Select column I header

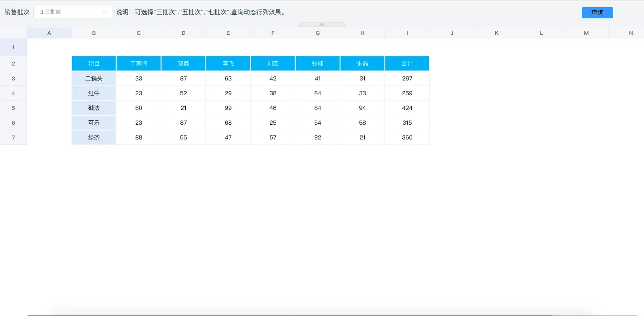point(407,33)
